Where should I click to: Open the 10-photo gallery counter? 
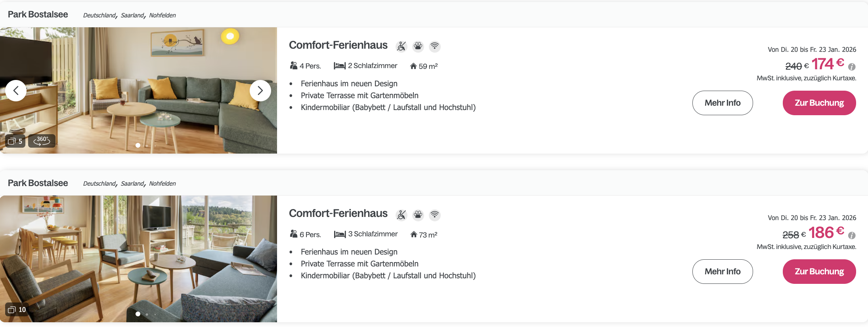pyautogui.click(x=17, y=310)
